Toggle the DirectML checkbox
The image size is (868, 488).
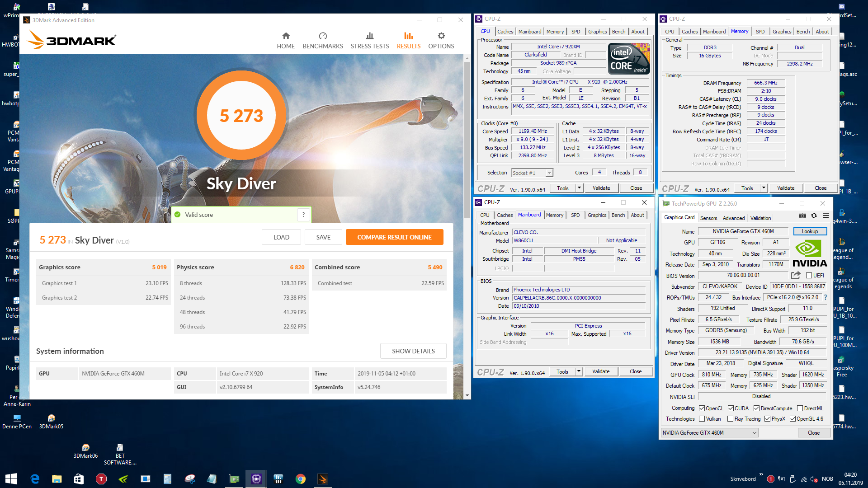coord(800,408)
